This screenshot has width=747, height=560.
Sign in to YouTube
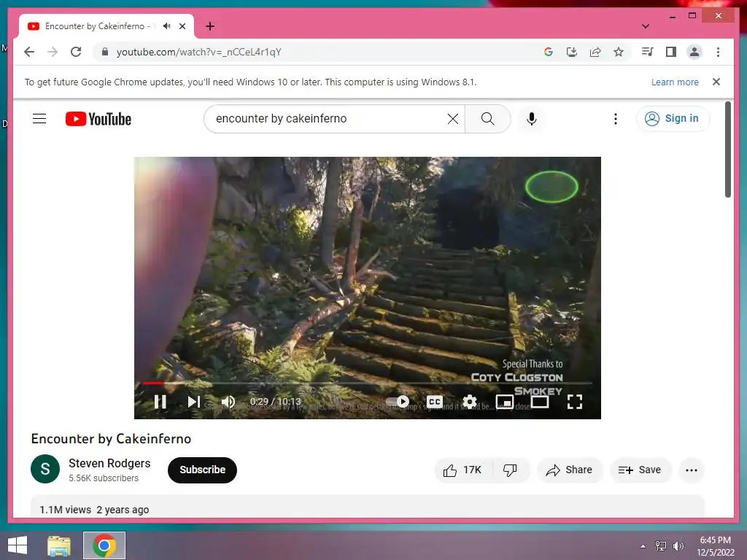click(x=672, y=119)
